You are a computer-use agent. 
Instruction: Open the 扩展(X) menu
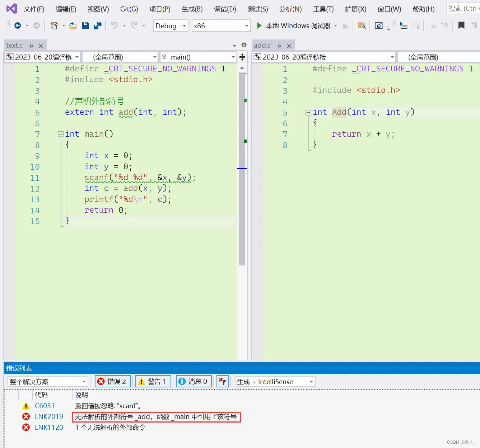pos(356,9)
